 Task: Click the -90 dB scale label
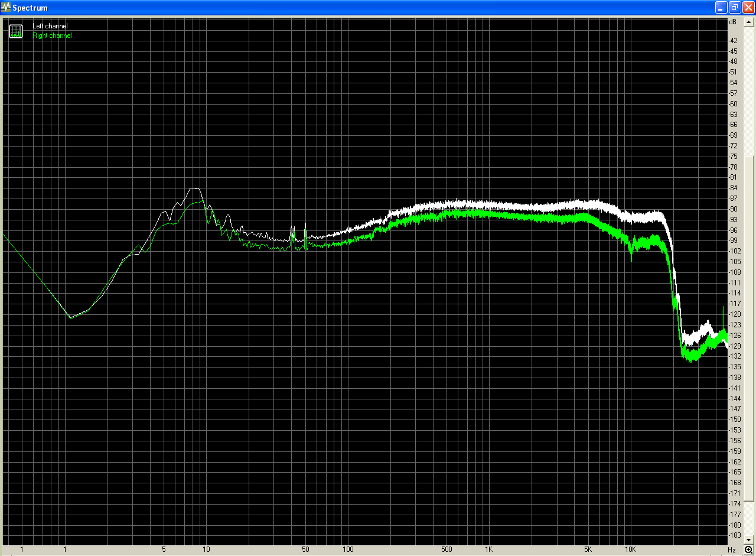(x=733, y=209)
